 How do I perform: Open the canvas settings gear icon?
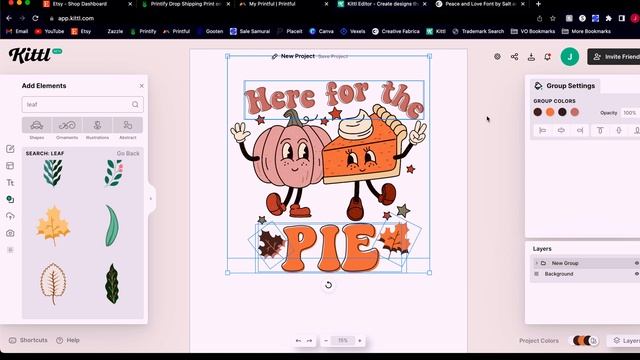pyautogui.click(x=497, y=57)
